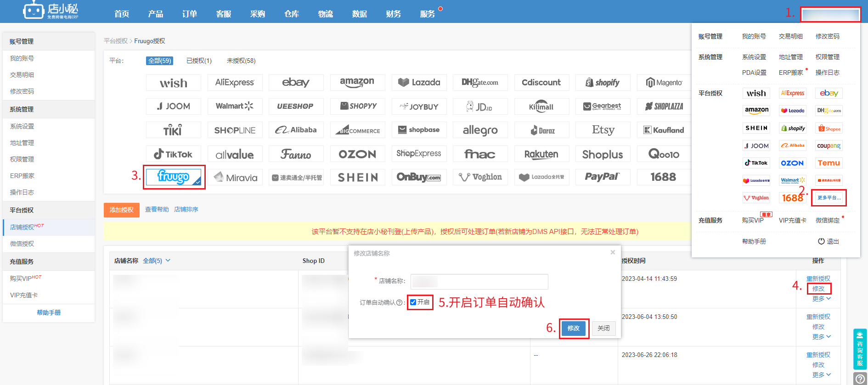Screen dimensions: 868x385
Task: Dismiss dialog with the 关闭 button
Action: 603,328
